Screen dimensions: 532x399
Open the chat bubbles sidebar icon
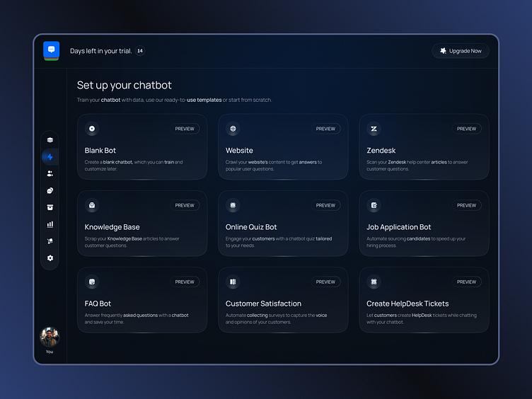coord(50,190)
